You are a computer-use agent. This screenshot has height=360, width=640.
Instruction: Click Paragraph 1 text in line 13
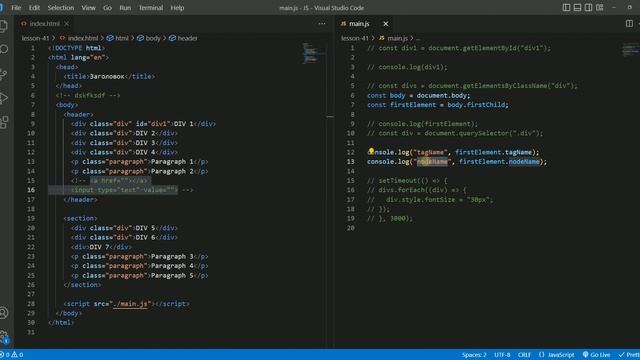[x=172, y=162]
